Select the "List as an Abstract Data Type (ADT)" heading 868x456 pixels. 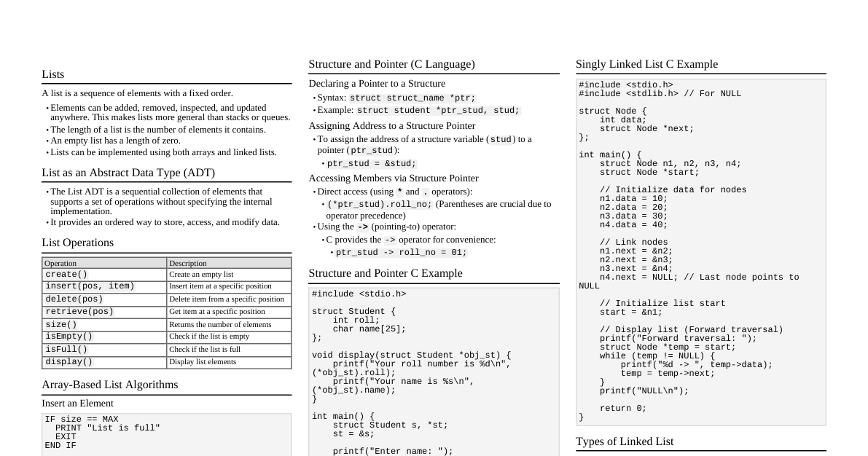coord(128,173)
